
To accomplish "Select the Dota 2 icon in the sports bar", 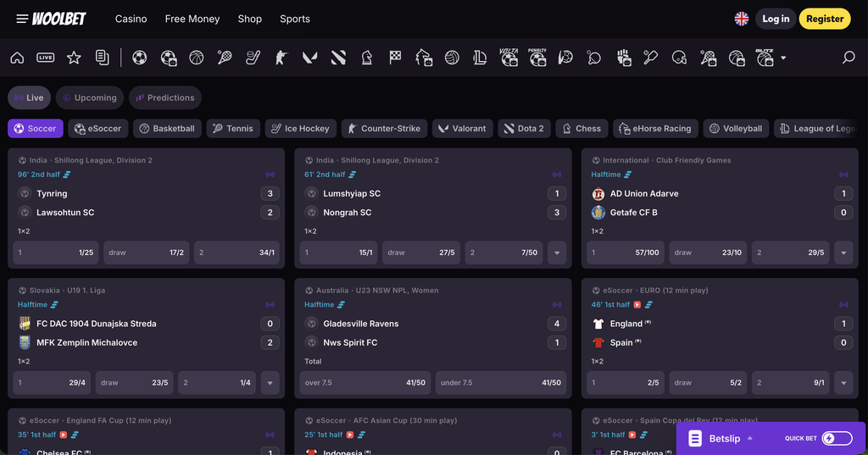I will point(338,58).
